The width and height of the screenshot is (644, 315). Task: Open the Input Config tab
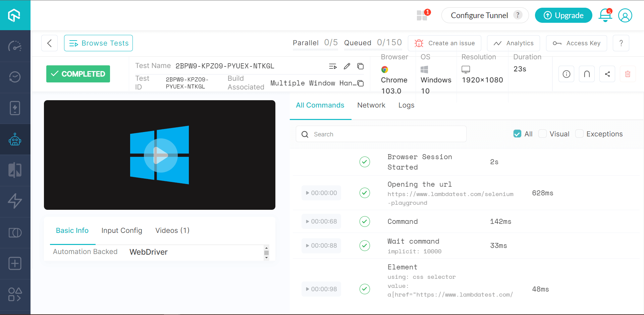click(122, 231)
